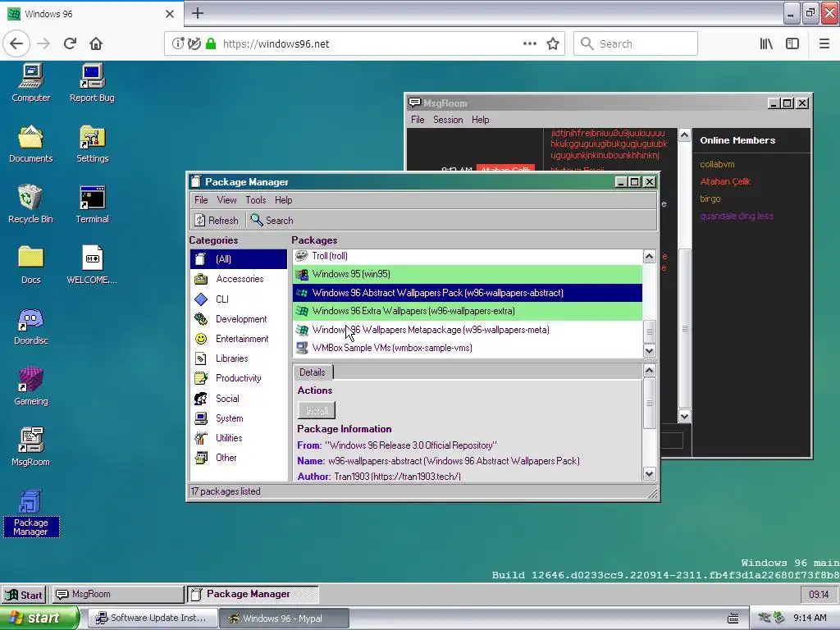
Task: Switch to MsgRoom in Windows 96 taskbar
Action: (x=117, y=594)
